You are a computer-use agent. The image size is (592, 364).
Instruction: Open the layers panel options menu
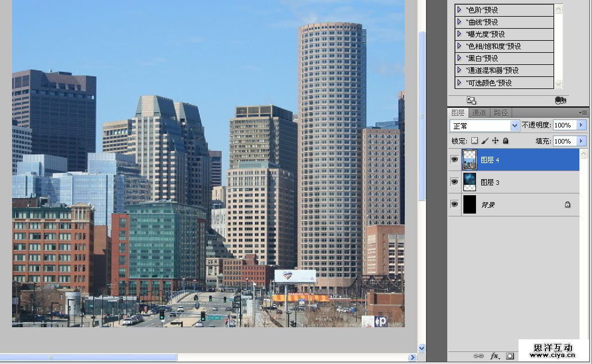point(583,113)
